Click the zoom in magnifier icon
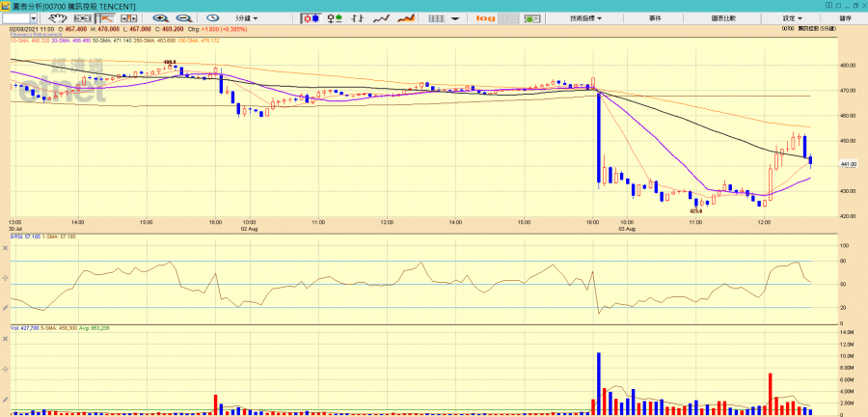This screenshot has height=417, width=868. tap(160, 18)
